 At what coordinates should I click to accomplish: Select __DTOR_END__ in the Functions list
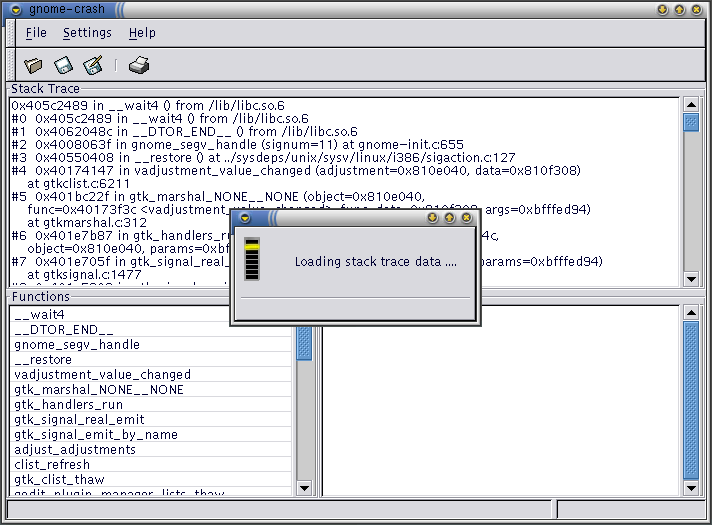pos(151,329)
